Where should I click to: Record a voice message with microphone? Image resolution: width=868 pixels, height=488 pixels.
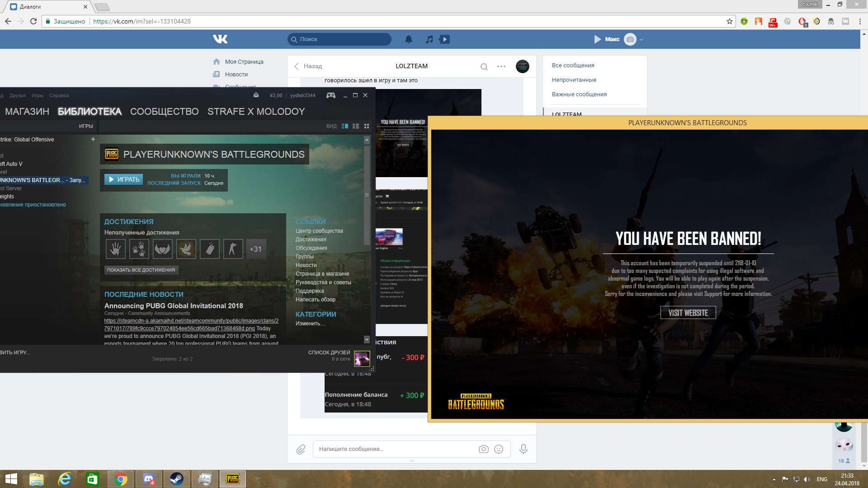click(x=524, y=449)
